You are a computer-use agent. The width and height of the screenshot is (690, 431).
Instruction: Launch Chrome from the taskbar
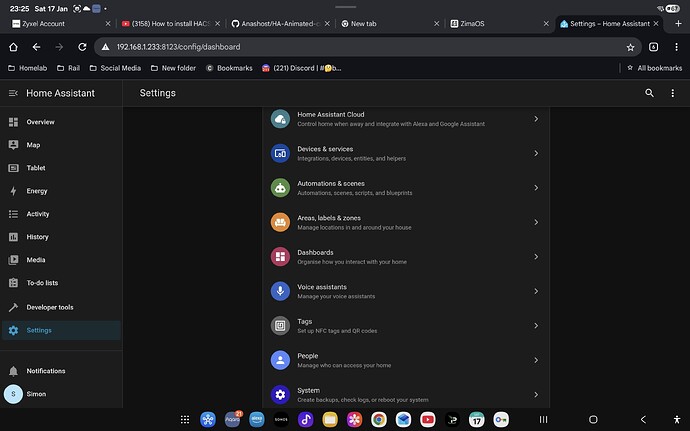coord(378,420)
